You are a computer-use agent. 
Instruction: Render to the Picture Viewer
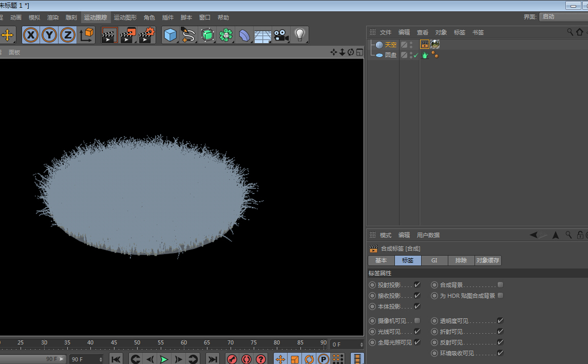[x=128, y=35]
